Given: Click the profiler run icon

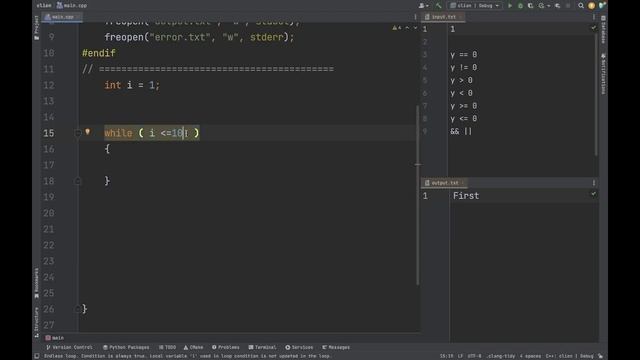Looking at the screenshot, I should [541, 6].
